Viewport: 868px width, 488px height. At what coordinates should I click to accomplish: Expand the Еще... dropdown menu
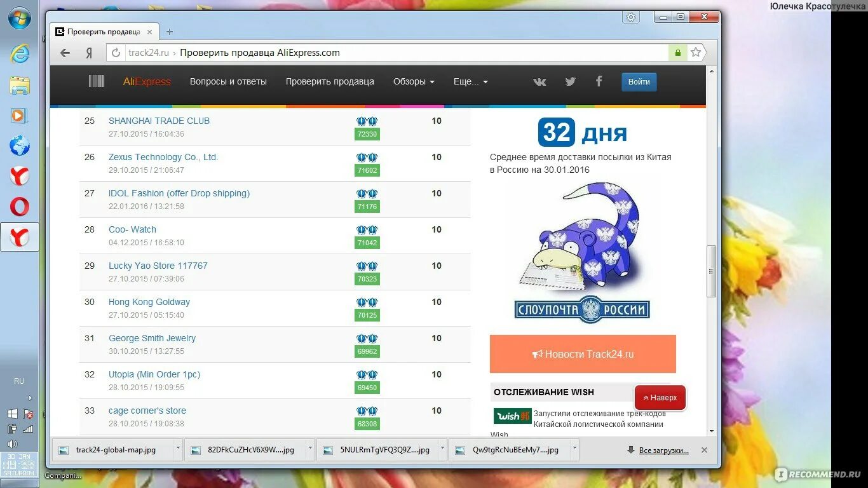[471, 81]
